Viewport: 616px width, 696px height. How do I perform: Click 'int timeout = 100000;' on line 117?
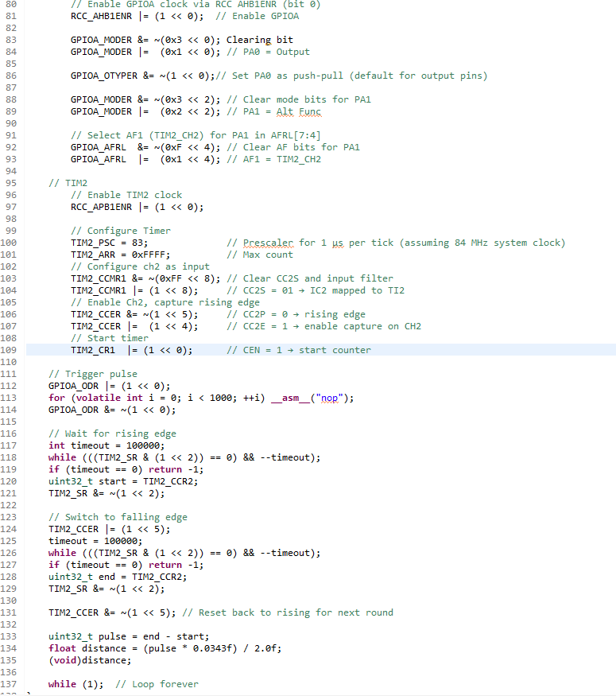pyautogui.click(x=107, y=445)
